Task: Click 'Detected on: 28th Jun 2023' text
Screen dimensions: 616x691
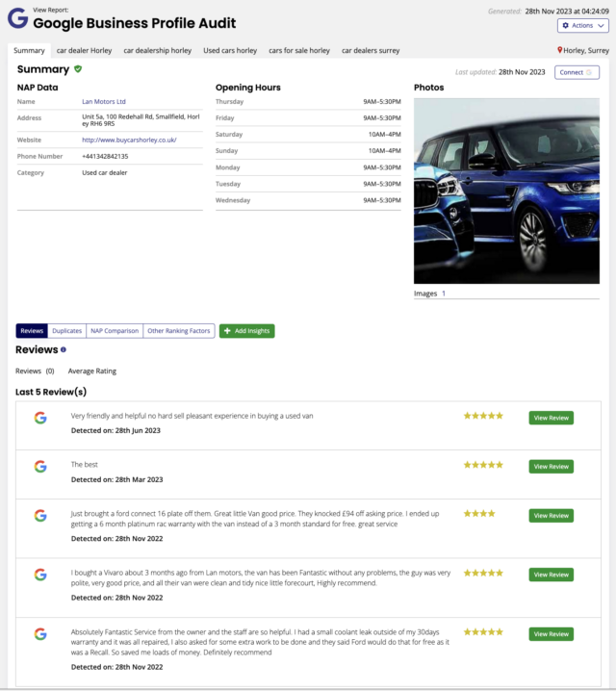Action: (x=115, y=430)
